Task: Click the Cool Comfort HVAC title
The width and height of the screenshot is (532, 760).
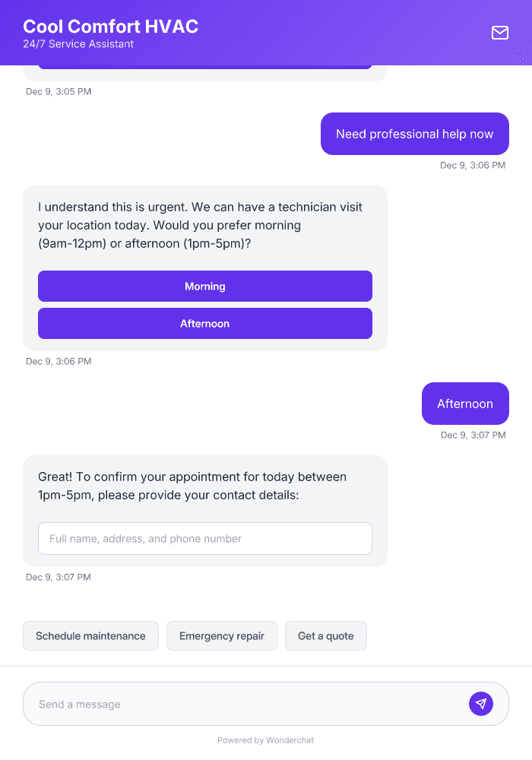Action: pos(111,26)
